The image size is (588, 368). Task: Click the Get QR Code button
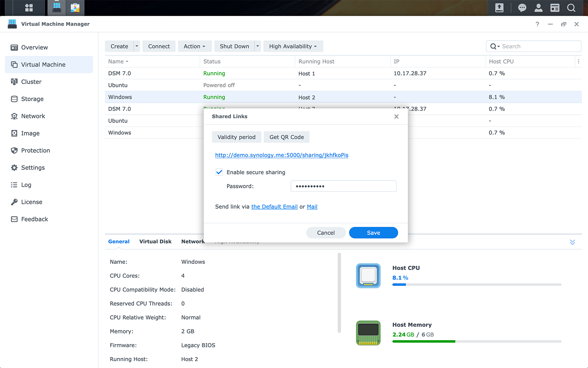click(286, 137)
